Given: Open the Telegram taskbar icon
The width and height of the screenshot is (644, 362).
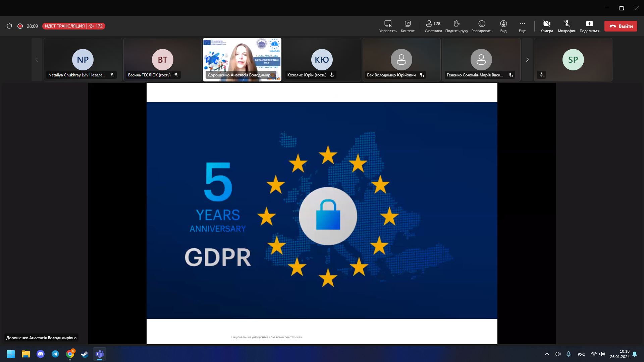Looking at the screenshot, I should [55, 354].
